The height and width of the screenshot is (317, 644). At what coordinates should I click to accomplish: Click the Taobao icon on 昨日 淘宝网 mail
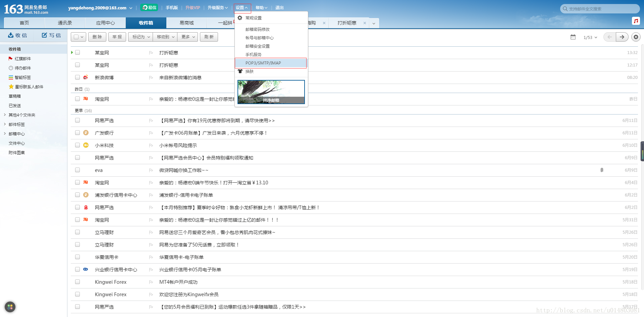coord(86,99)
